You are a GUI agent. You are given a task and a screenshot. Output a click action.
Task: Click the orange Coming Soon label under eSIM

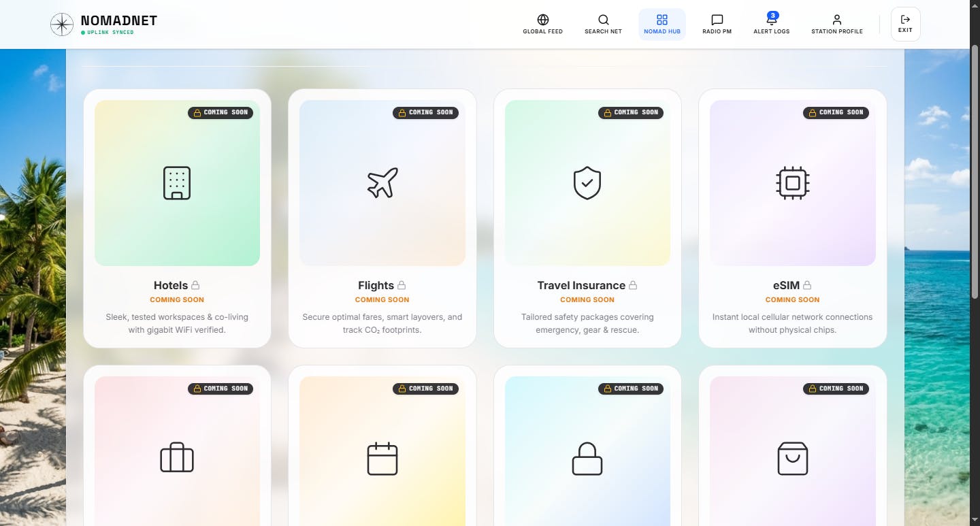793,299
